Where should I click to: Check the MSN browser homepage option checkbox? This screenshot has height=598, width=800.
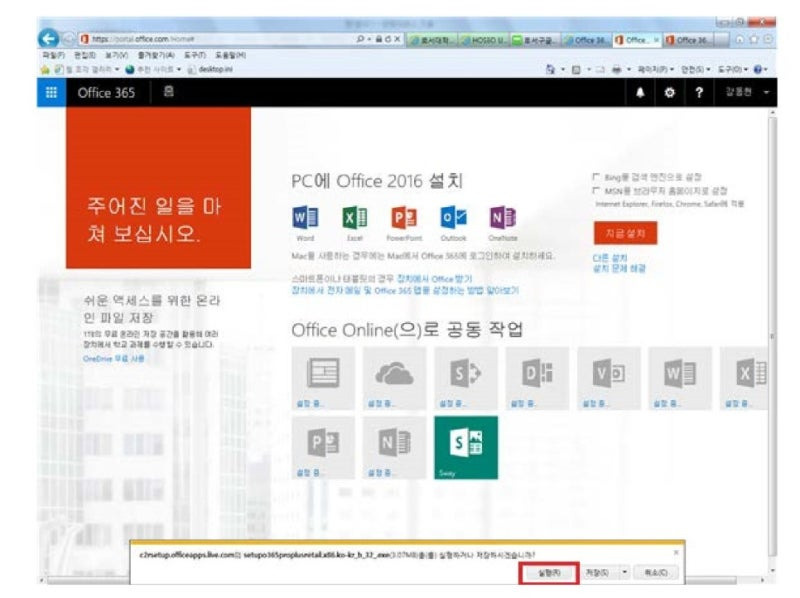595,190
